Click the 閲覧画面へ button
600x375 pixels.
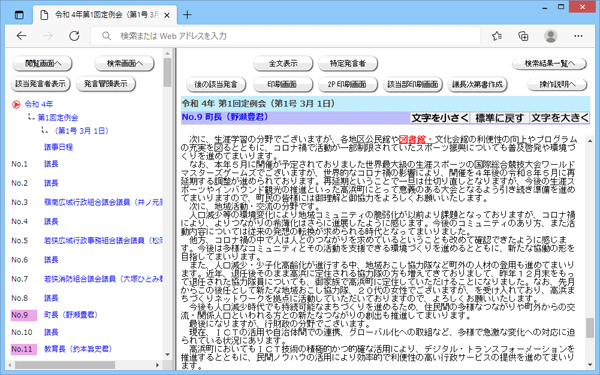[x=42, y=64]
